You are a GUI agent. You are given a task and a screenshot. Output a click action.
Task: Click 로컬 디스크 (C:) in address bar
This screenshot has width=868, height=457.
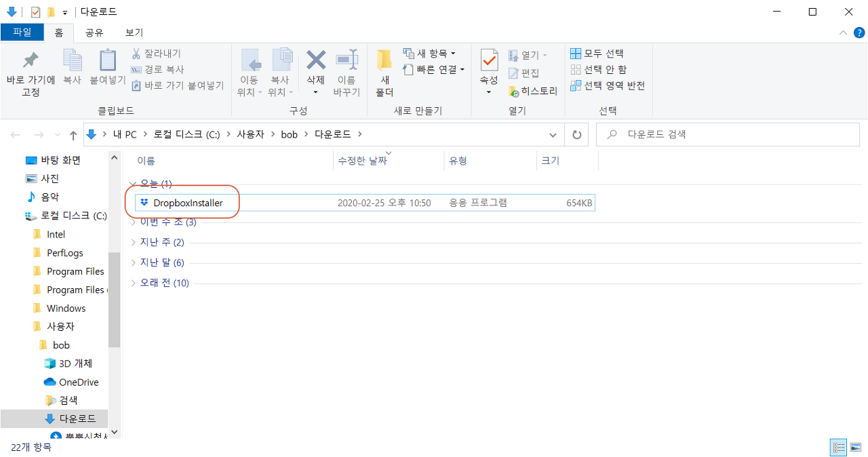click(x=186, y=134)
